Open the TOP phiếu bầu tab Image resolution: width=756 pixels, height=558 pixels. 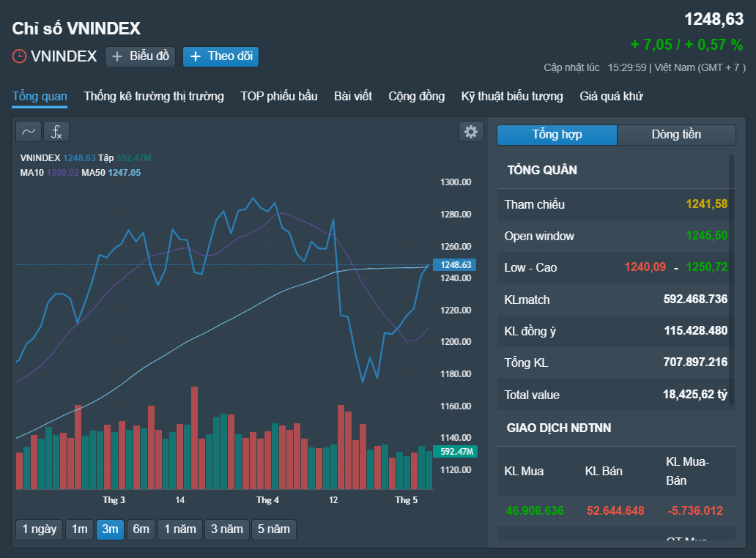(x=279, y=97)
